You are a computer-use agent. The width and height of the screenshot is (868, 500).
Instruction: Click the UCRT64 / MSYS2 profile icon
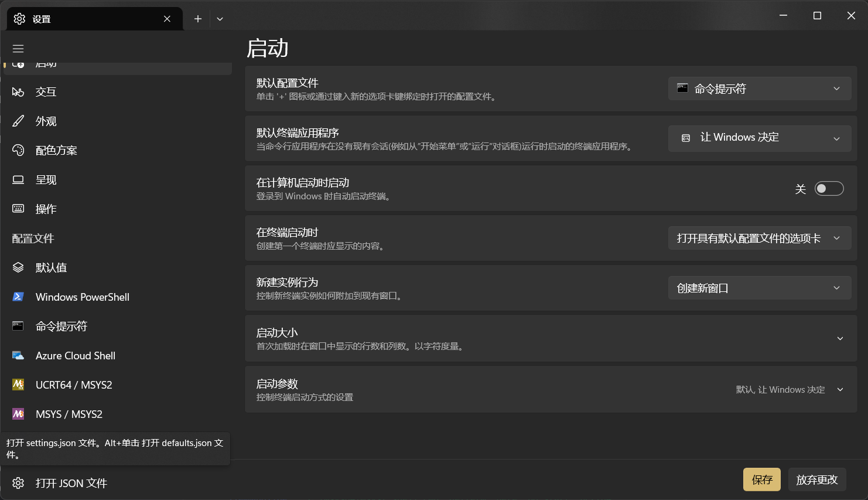18,385
